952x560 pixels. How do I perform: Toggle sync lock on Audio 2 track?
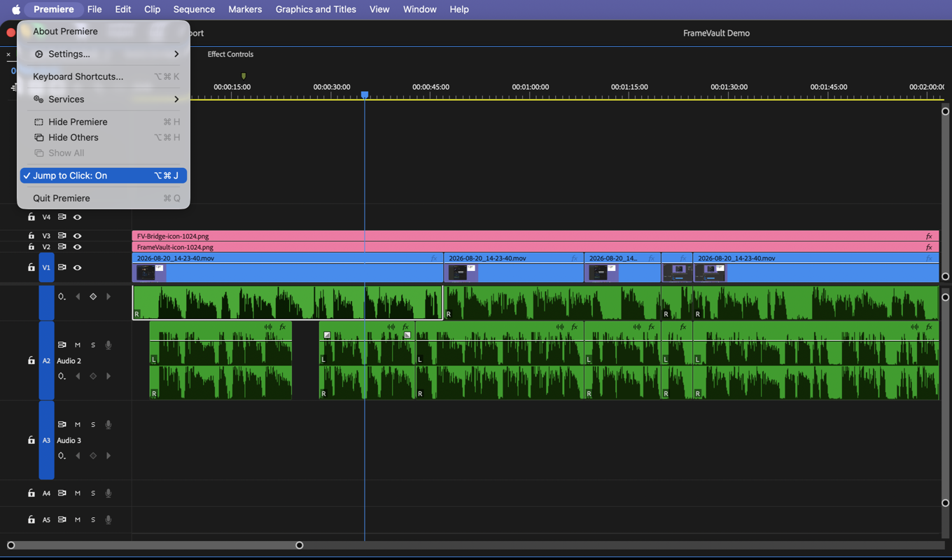(62, 345)
